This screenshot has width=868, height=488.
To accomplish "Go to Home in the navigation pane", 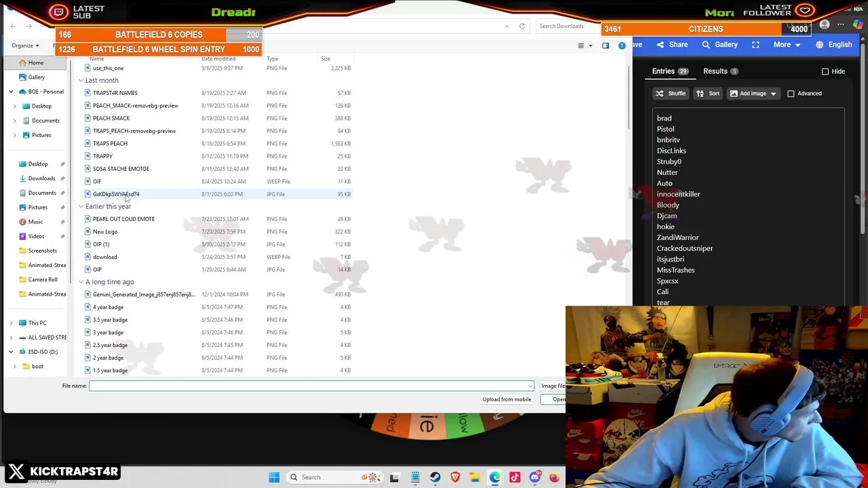I will point(35,62).
